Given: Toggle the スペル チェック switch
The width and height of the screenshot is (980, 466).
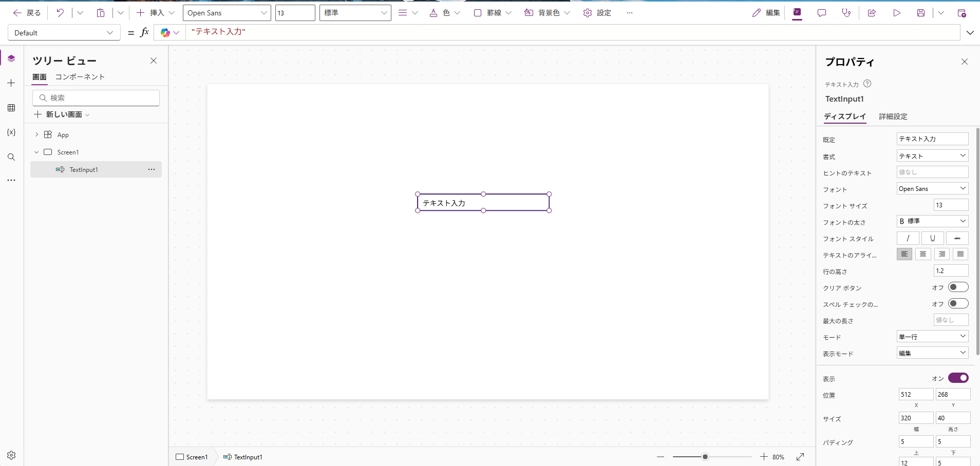Looking at the screenshot, I should pos(958,304).
